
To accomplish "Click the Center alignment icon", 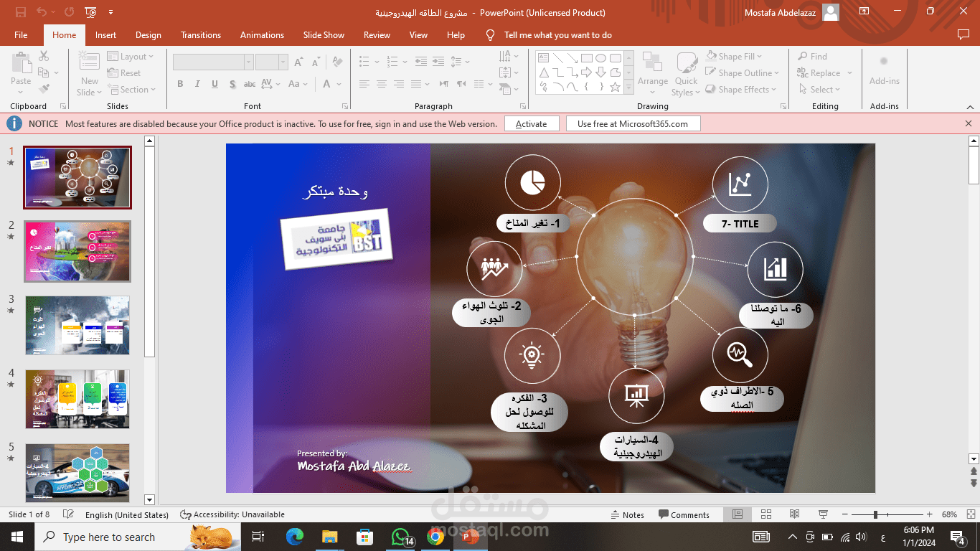I will (x=382, y=84).
